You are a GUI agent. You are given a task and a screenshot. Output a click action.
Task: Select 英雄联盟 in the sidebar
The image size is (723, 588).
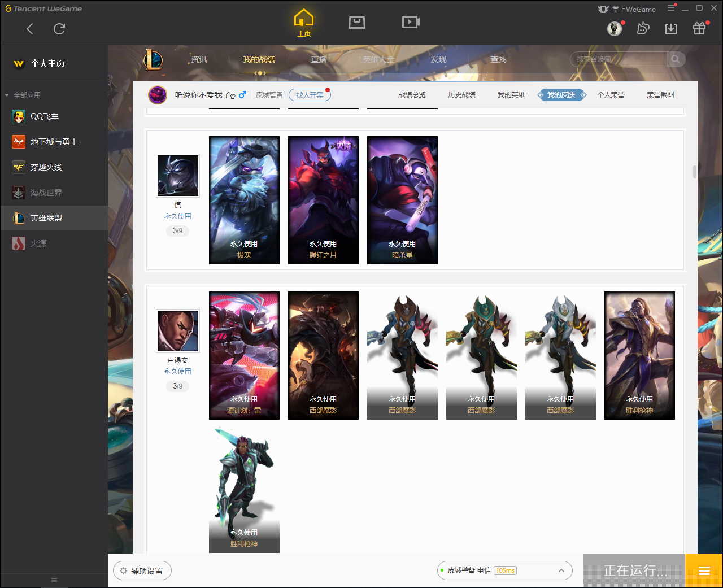click(54, 218)
